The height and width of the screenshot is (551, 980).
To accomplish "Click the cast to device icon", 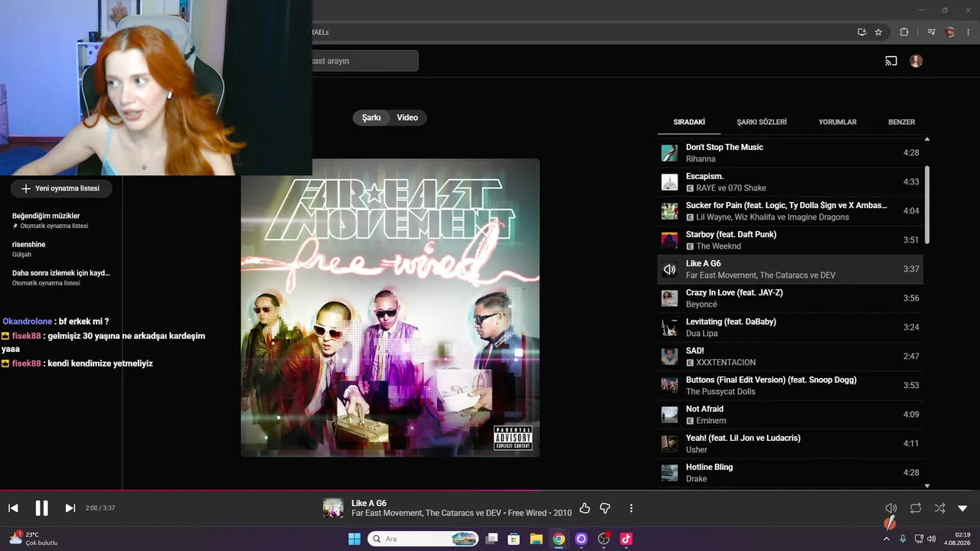I will pos(891,61).
